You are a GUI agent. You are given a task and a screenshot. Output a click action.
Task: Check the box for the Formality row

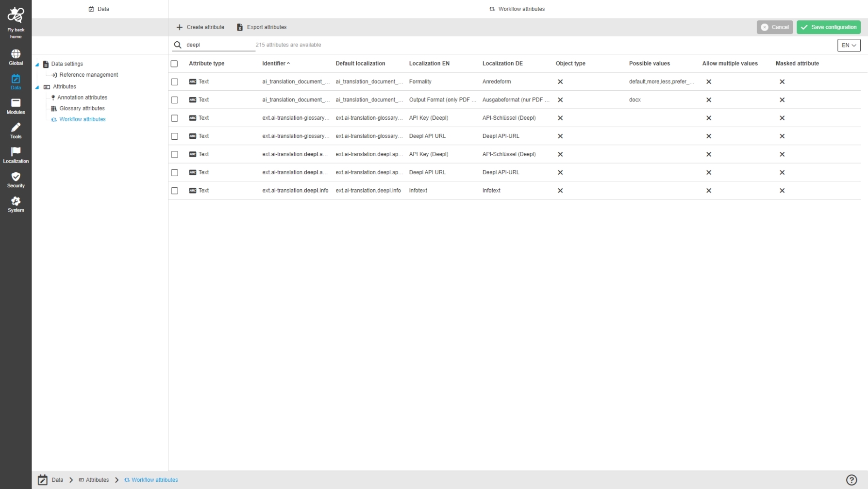175,82
